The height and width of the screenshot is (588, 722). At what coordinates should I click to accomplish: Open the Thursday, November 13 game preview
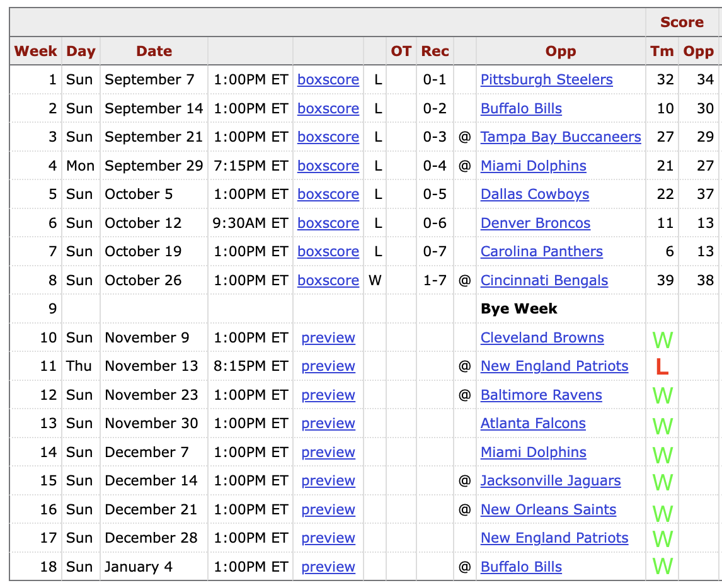coord(328,366)
